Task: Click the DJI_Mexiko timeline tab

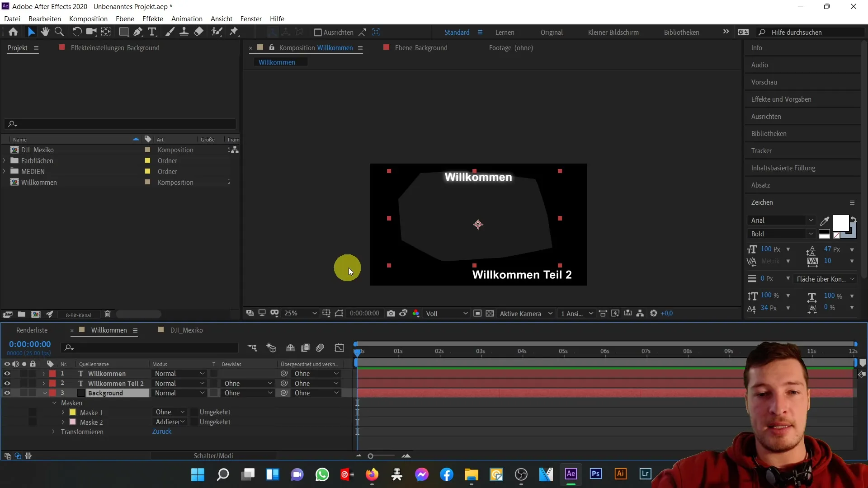Action: click(186, 330)
